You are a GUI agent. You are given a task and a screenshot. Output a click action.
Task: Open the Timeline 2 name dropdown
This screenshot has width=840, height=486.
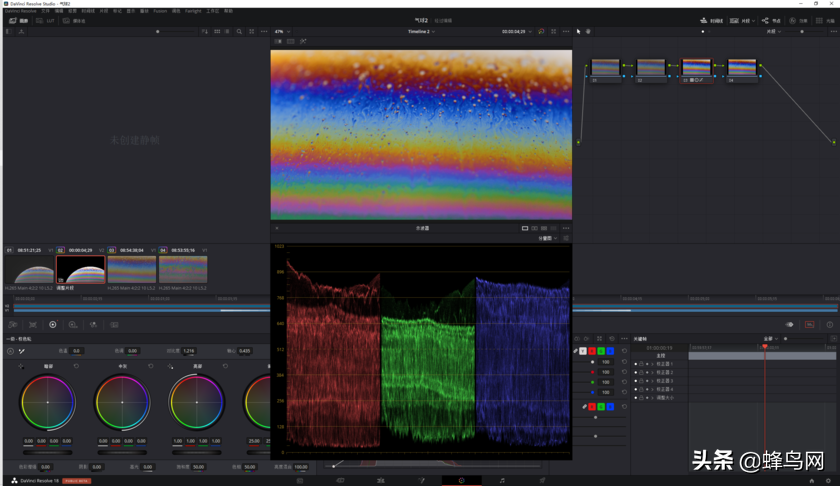[421, 31]
